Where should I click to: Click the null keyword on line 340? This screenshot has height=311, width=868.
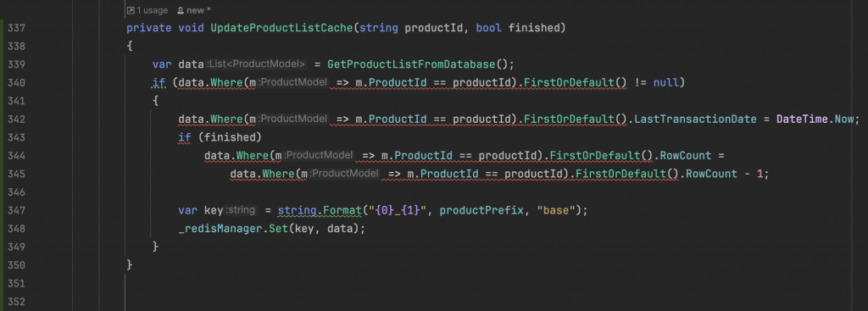[x=666, y=82]
